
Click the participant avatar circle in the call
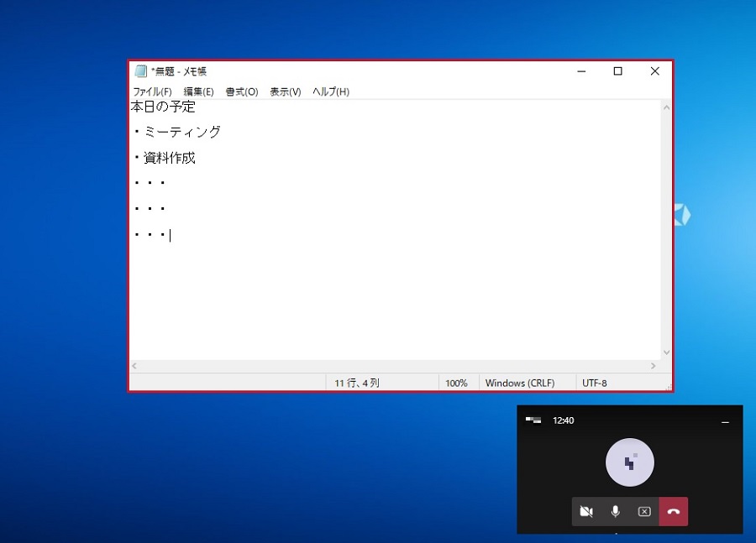point(629,462)
